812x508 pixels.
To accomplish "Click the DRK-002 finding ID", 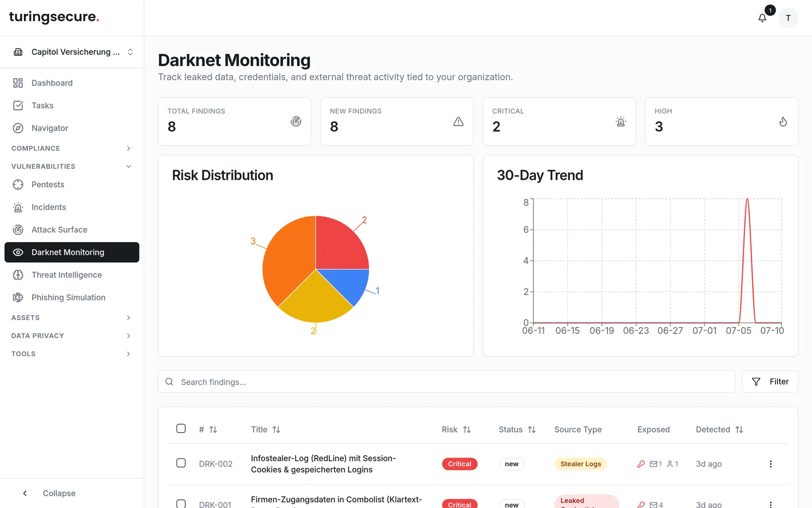I will 216,464.
